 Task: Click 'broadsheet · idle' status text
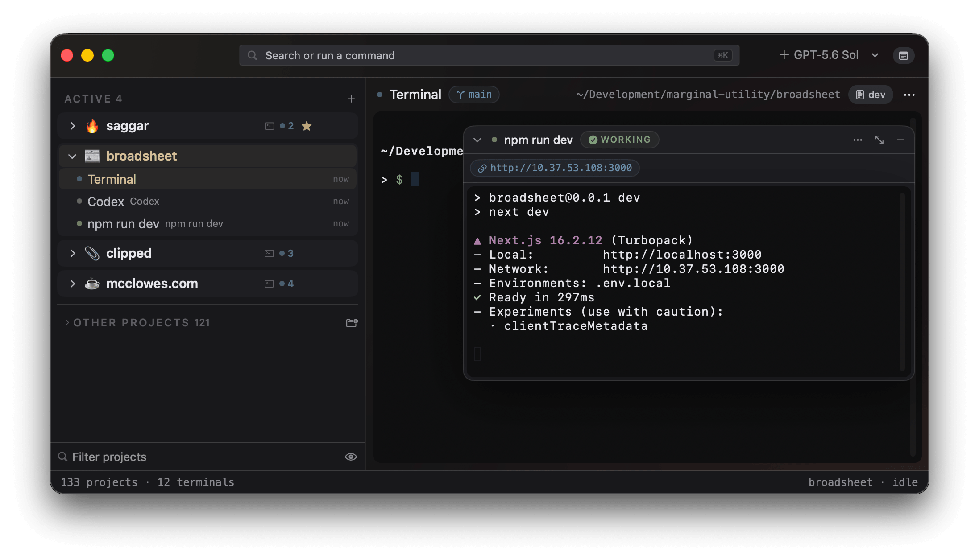pyautogui.click(x=863, y=482)
